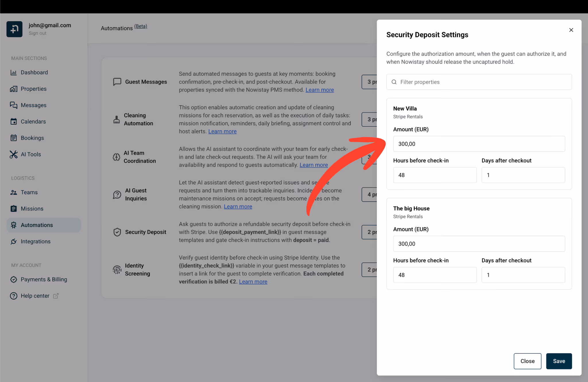Viewport: 588px width, 382px height.
Task: Click the Cleaning Automation properties count button
Action: (369, 119)
